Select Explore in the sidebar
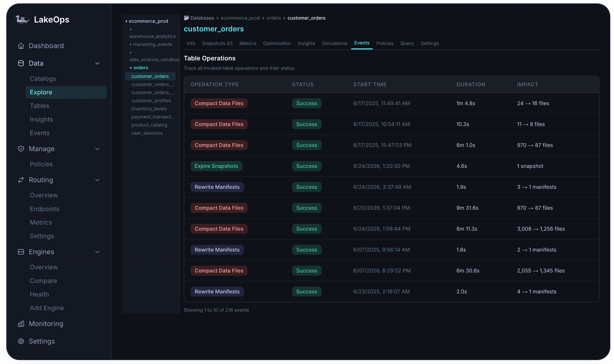614x364 pixels. pos(66,92)
